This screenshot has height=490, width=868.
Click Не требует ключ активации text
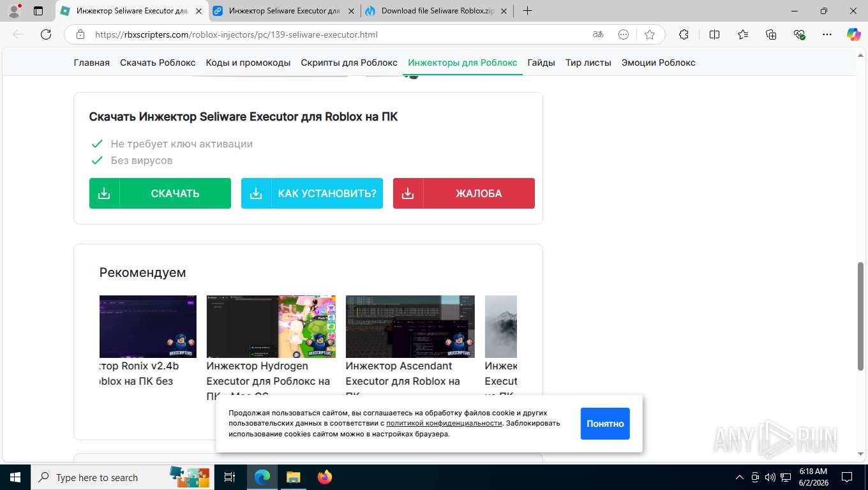pos(182,144)
